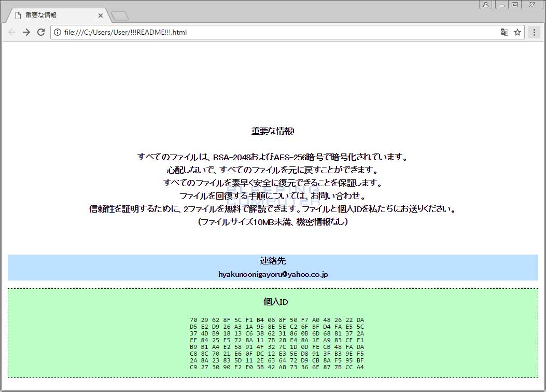Screen dimensions: 546x392
Task: View site information icon in address bar
Action: tap(58, 32)
